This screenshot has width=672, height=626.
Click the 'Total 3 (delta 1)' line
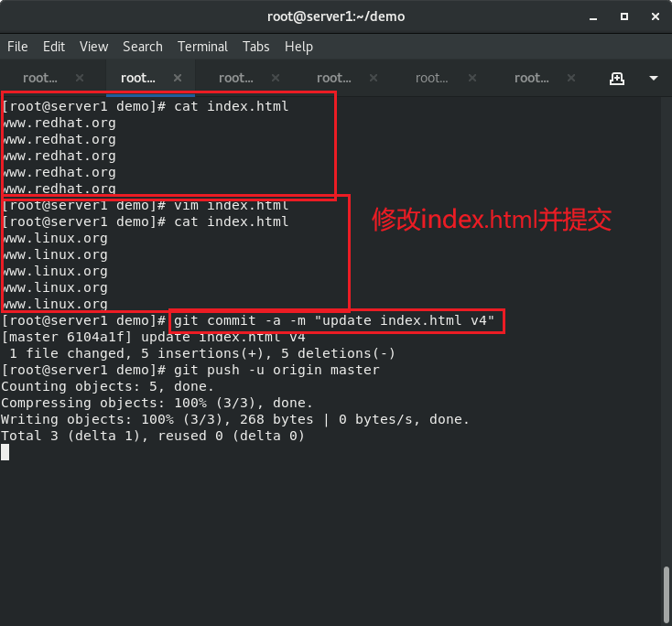coord(153,437)
